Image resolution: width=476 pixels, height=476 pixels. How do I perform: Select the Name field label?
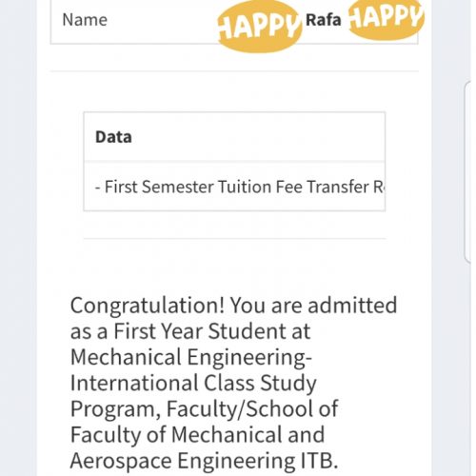point(85,20)
